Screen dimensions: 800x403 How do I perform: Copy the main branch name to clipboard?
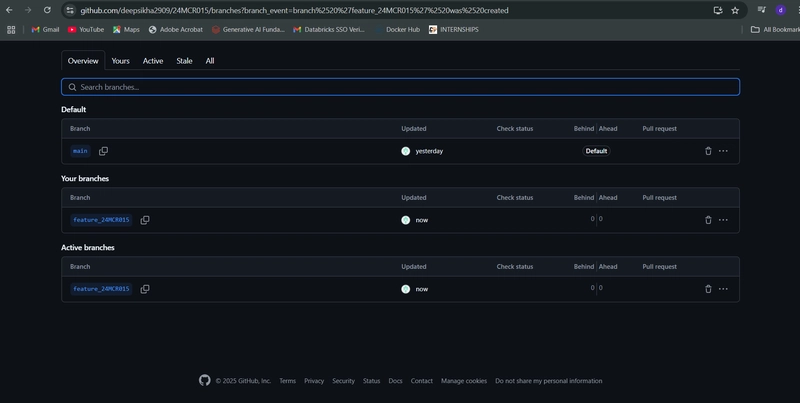tap(103, 151)
